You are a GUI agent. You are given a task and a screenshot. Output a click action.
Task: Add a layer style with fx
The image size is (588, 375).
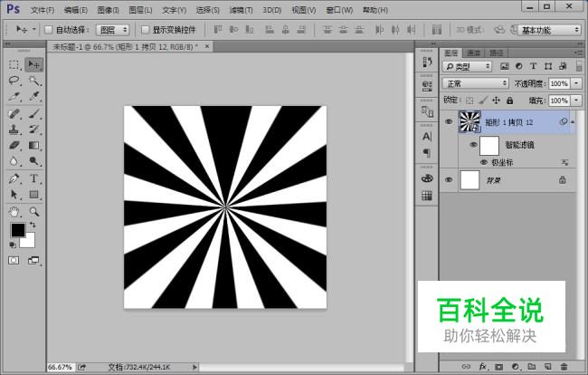[x=483, y=366]
